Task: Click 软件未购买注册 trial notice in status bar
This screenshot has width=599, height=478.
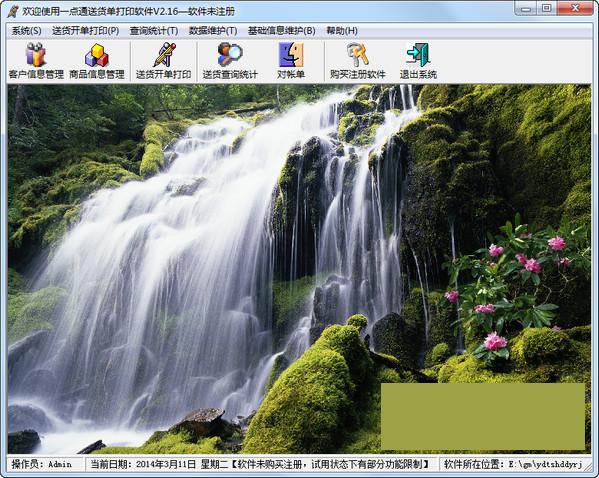Action: point(330,465)
